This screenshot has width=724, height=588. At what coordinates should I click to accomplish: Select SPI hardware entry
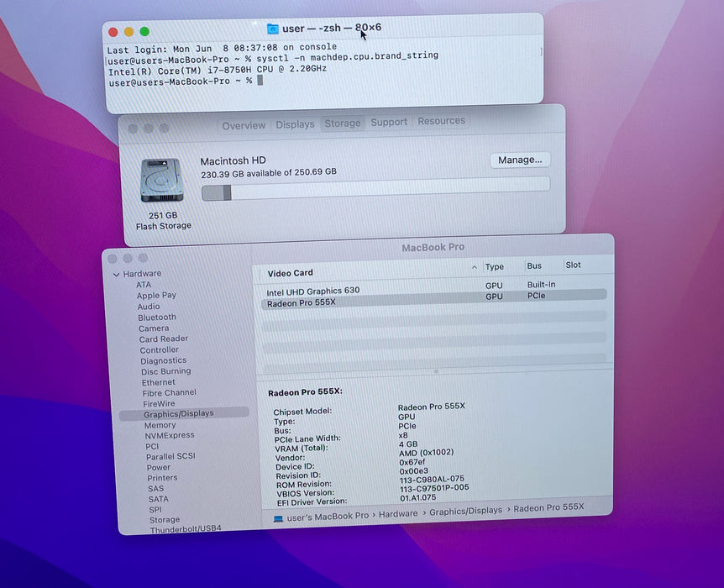(155, 510)
